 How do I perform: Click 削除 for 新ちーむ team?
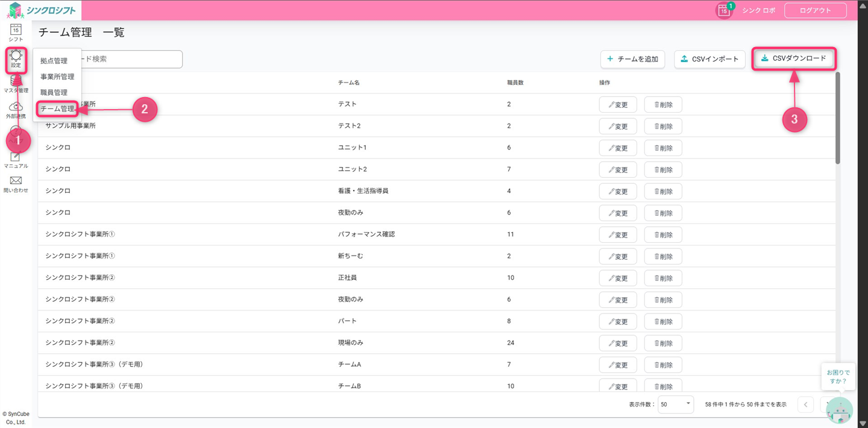[663, 256]
